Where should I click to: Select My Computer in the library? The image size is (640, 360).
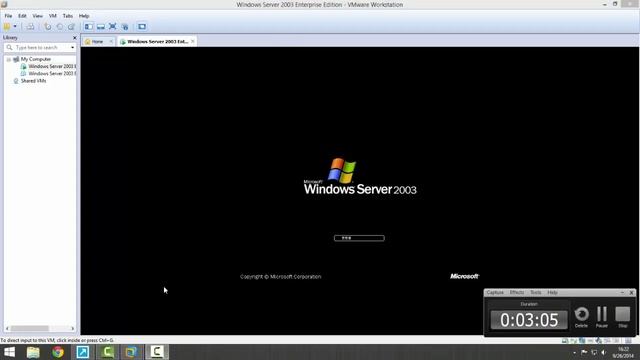click(x=36, y=59)
